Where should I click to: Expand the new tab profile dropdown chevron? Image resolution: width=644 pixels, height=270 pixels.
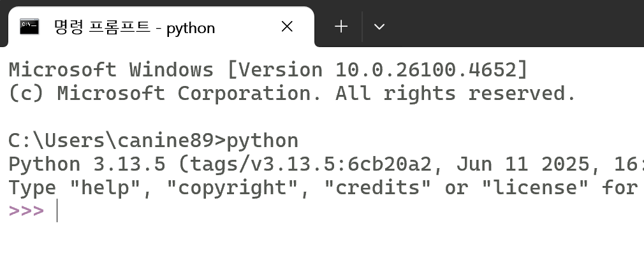(x=379, y=27)
